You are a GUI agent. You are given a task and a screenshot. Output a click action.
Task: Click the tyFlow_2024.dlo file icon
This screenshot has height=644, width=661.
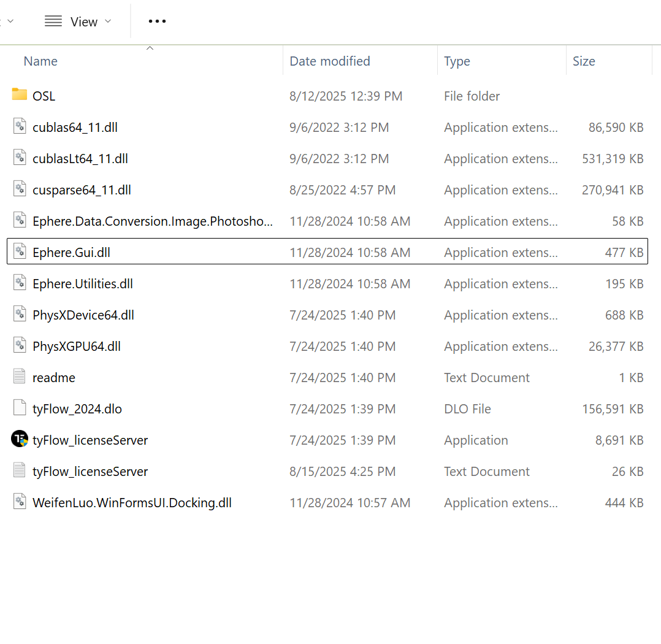point(20,408)
